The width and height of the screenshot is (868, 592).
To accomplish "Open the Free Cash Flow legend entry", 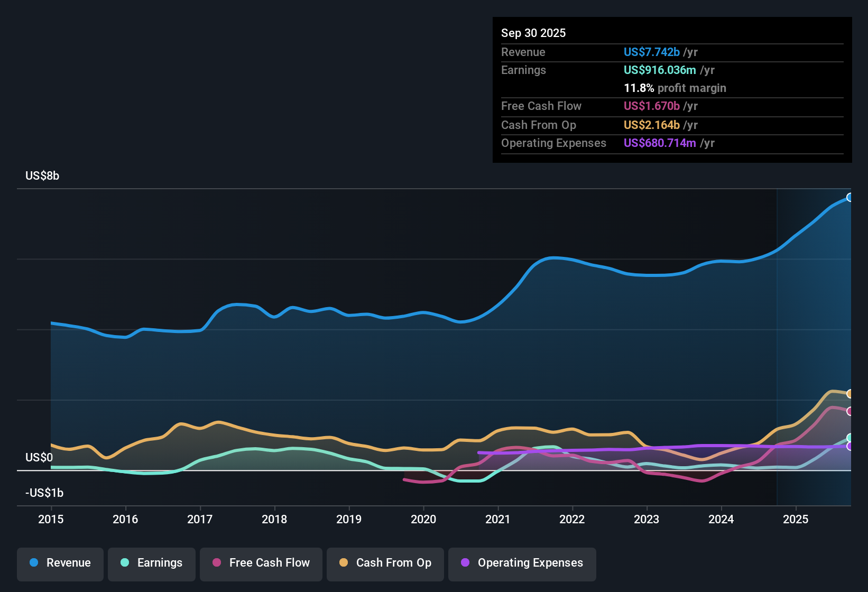I will click(261, 563).
